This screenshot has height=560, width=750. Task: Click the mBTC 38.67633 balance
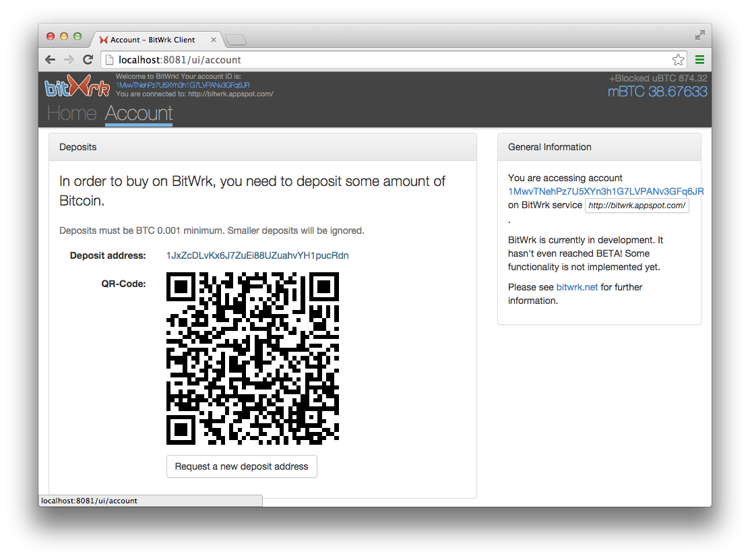pyautogui.click(x=657, y=92)
